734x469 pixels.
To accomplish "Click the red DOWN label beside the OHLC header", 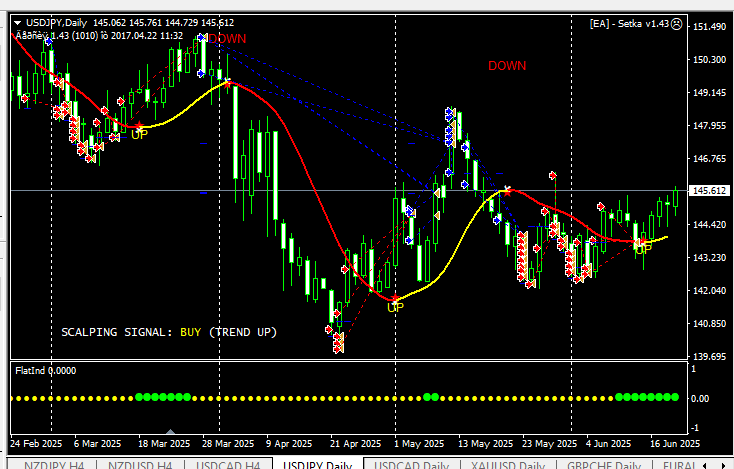I will pos(228,39).
